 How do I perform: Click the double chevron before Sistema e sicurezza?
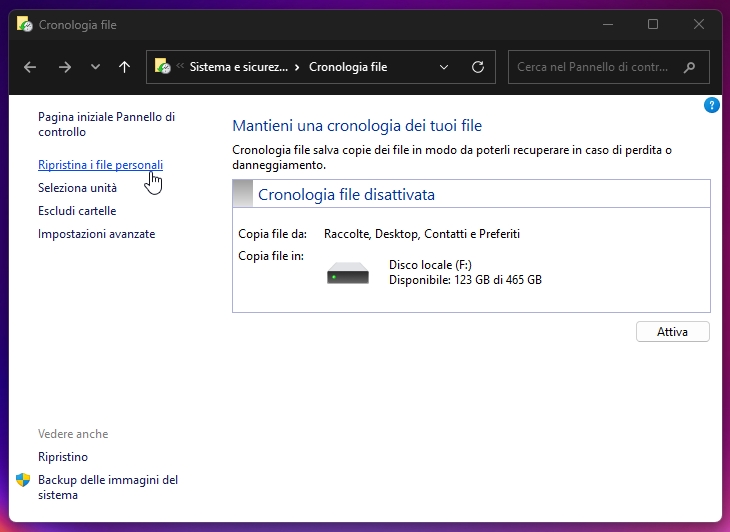[180, 65]
